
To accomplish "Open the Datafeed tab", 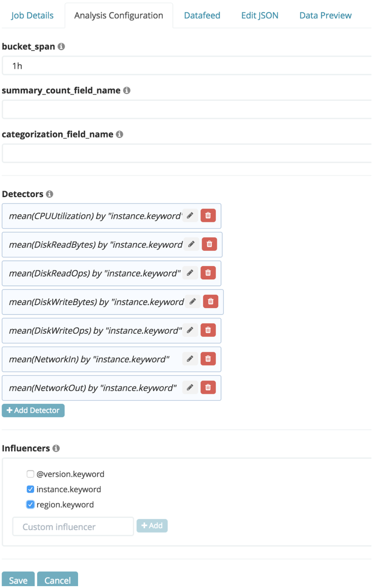I will (x=202, y=16).
